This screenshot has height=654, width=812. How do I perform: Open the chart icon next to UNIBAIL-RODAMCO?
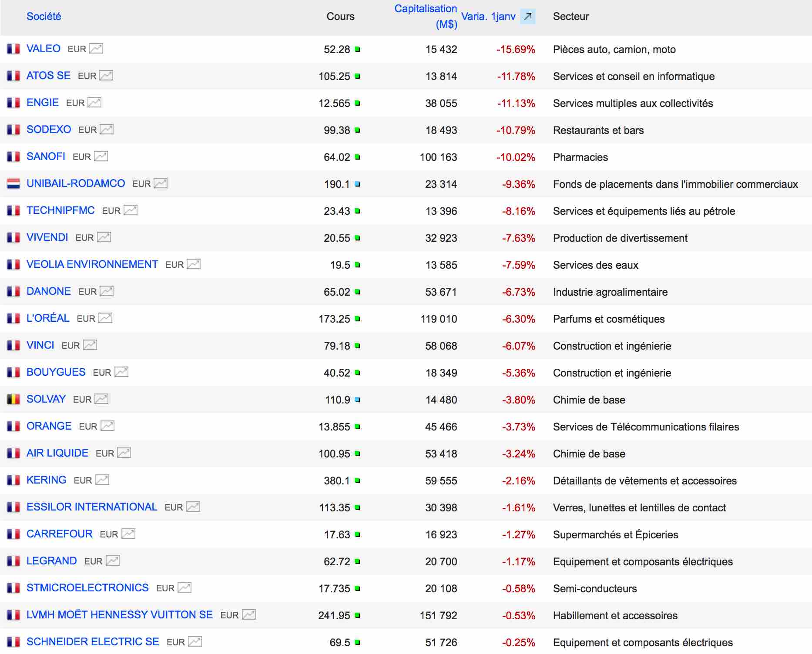pos(161,183)
